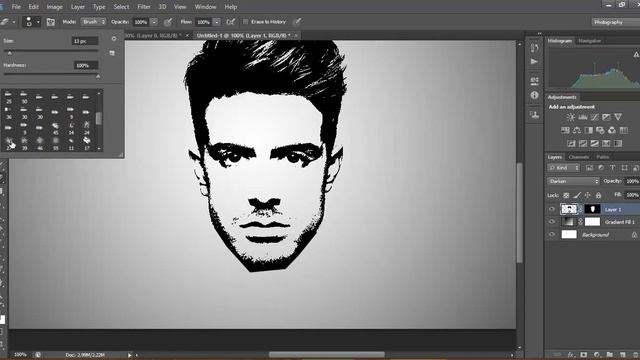The image size is (640, 360).
Task: Toggle the brush preset picker dropdown
Action: 32,22
